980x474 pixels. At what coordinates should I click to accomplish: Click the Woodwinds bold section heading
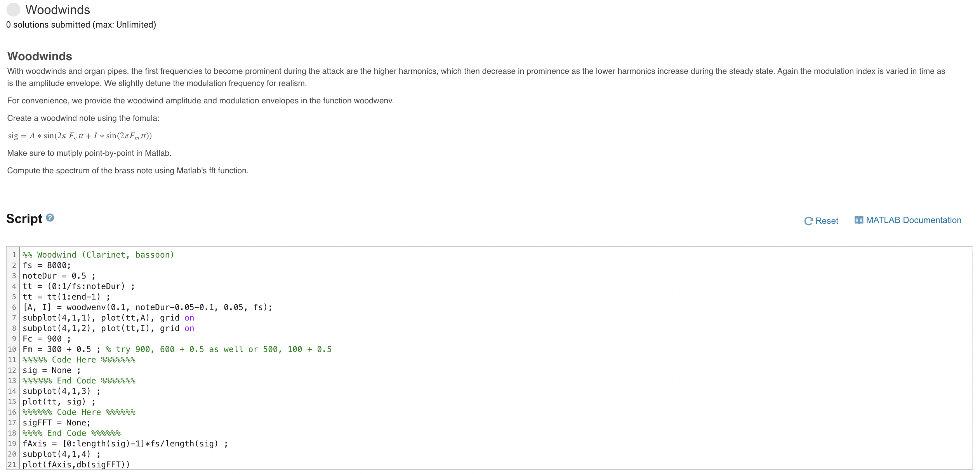click(x=40, y=56)
